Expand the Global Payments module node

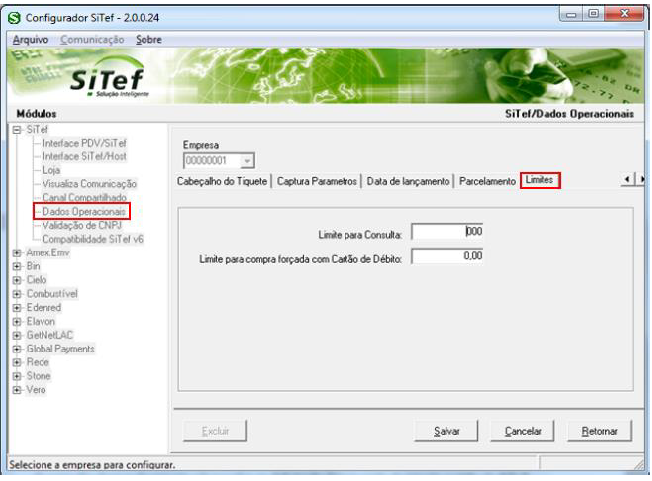(17, 349)
